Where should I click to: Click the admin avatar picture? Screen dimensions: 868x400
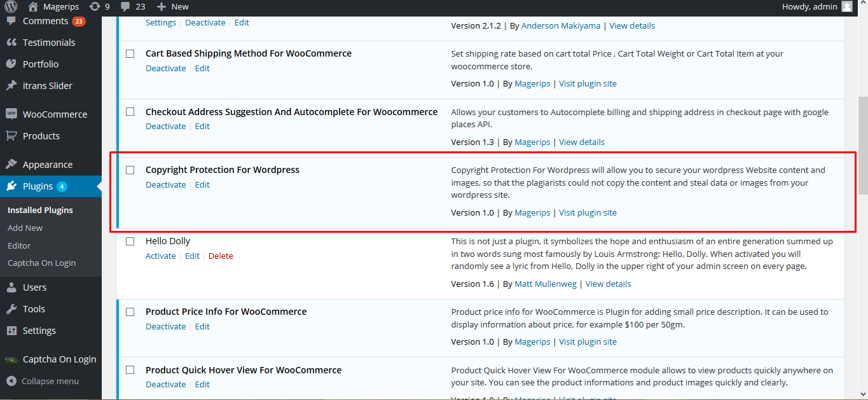click(846, 6)
